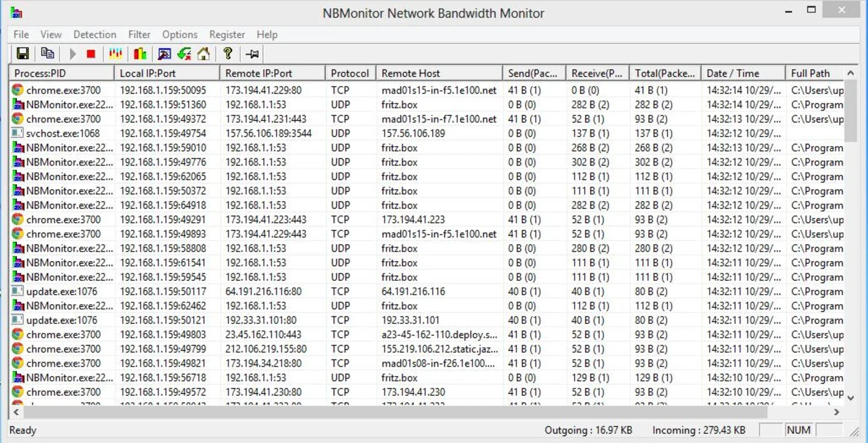
Task: Open the Help menu
Action: click(x=267, y=34)
